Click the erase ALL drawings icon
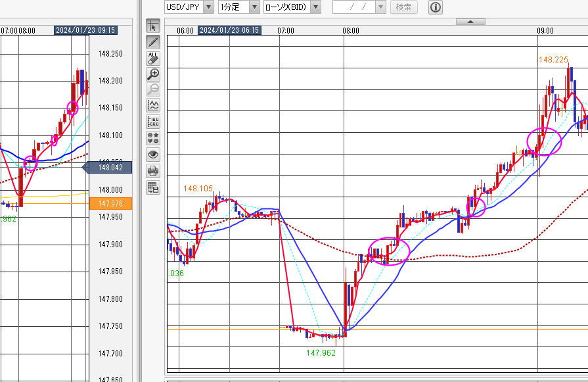588x382 pixels. (153, 58)
